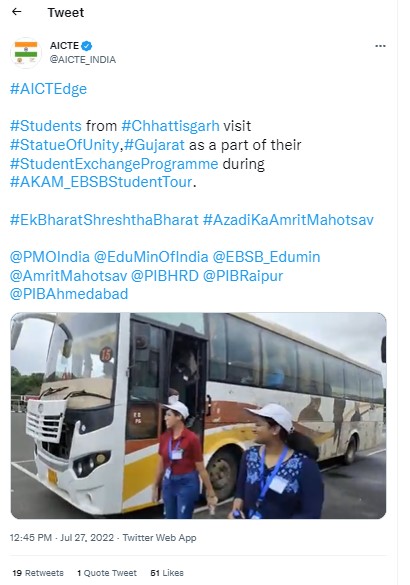Select the #StudentExchangeProgramme hashtag

[x=114, y=164]
